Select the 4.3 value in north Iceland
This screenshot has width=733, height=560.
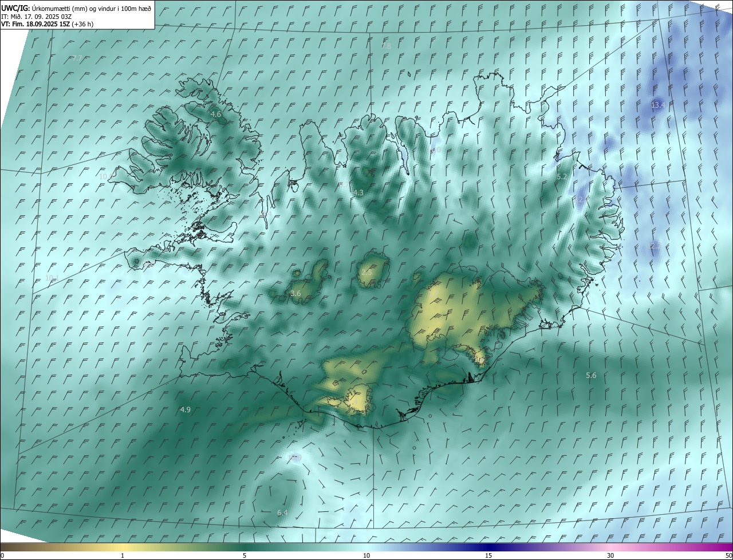click(x=358, y=193)
